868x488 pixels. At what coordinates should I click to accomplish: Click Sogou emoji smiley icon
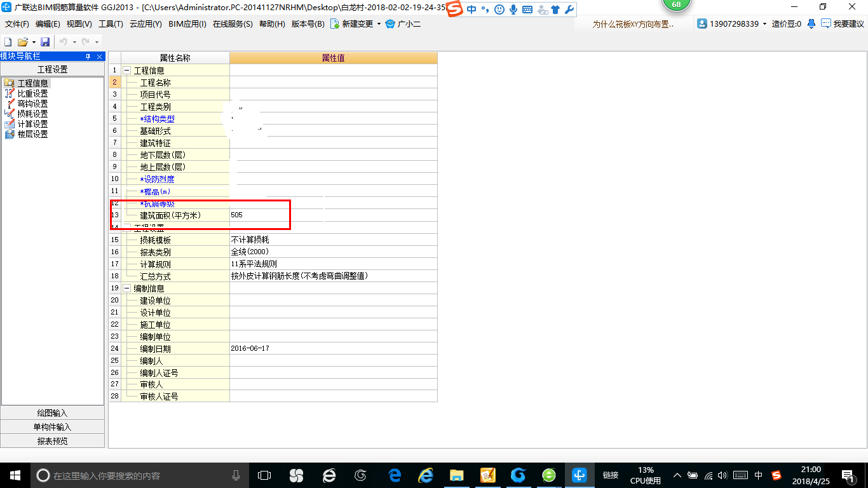499,10
